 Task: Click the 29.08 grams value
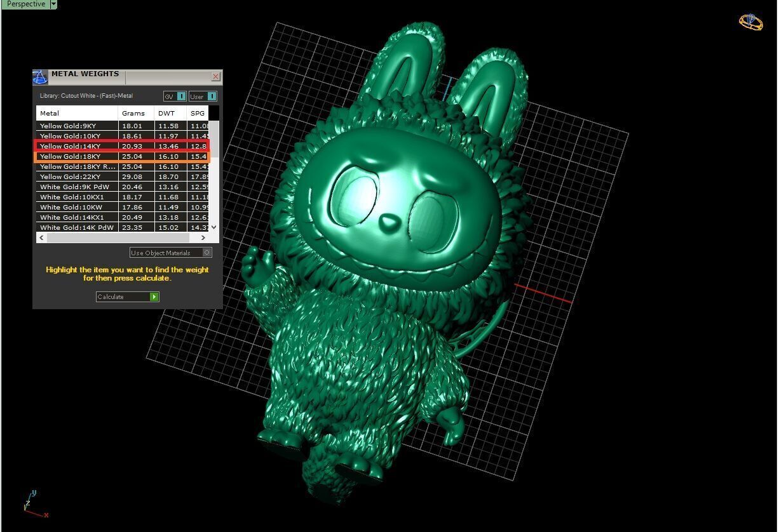click(132, 176)
